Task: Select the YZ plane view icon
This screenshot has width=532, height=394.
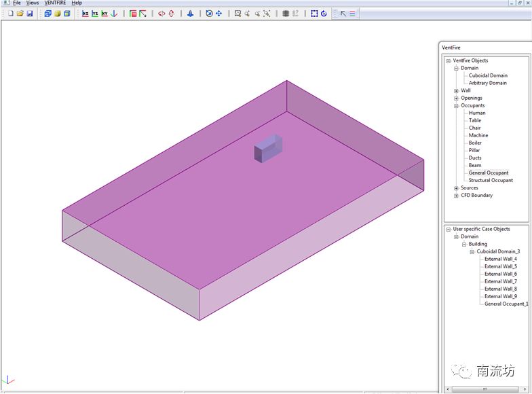Action: click(95, 14)
